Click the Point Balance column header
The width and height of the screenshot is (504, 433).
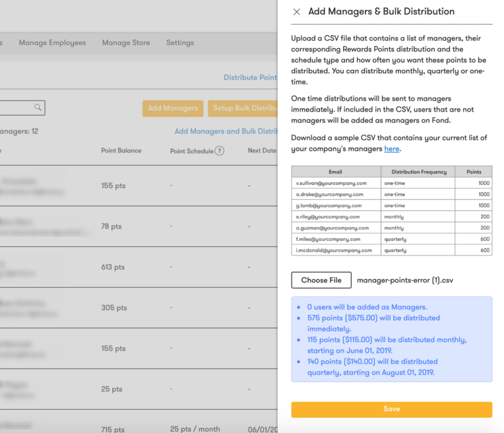(121, 150)
